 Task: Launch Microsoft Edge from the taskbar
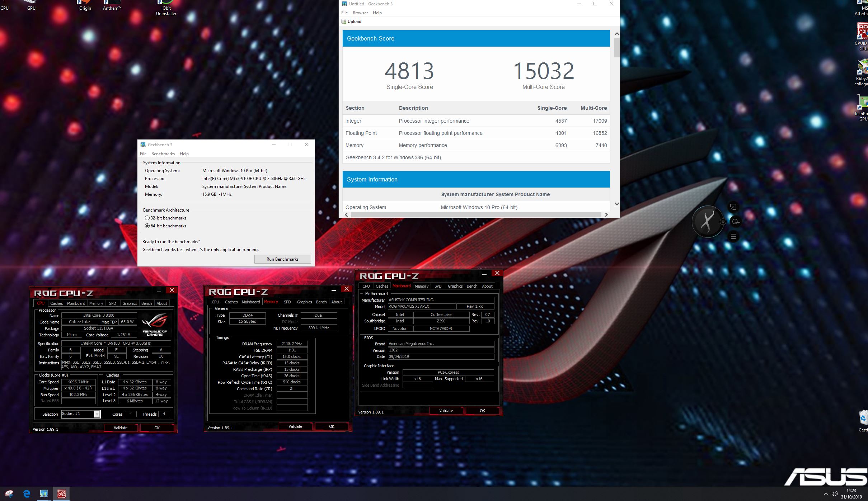pos(27,494)
